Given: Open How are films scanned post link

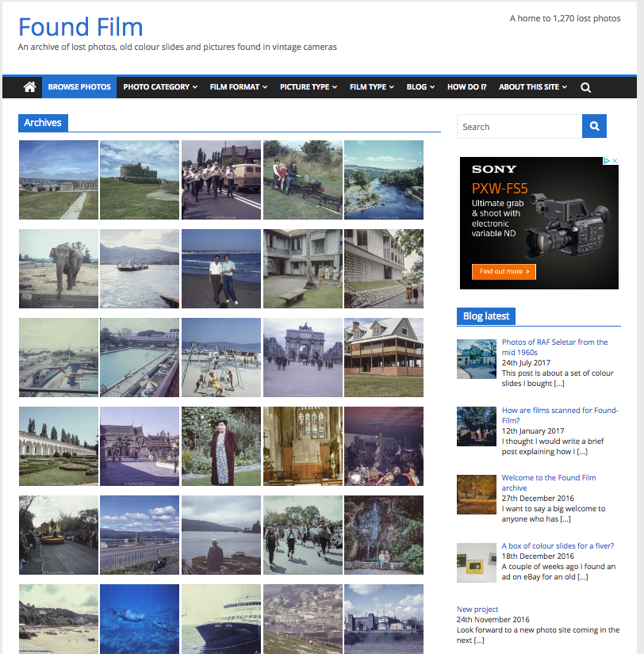Looking at the screenshot, I should (560, 415).
